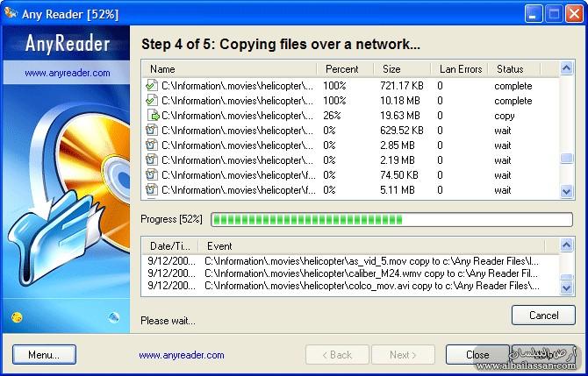Click the waiting clock icon of the 2.85 MB file

point(152,145)
